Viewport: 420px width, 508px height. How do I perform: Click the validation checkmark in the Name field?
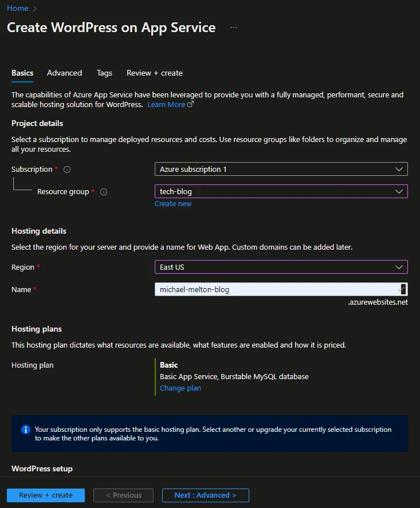pos(402,289)
